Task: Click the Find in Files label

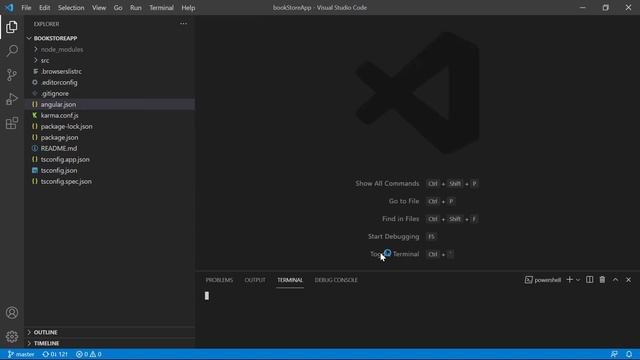Action: (x=400, y=219)
